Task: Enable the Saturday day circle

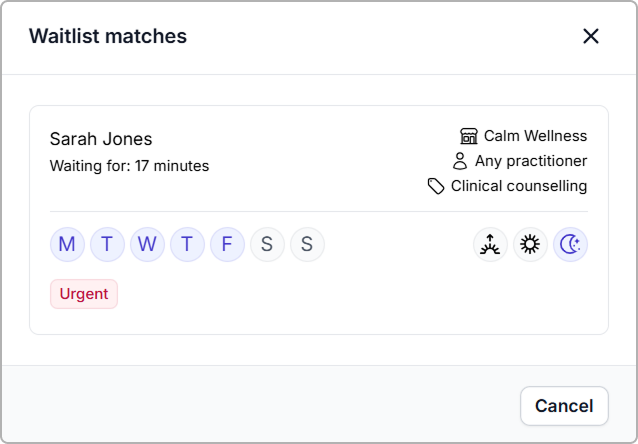Action: click(267, 244)
